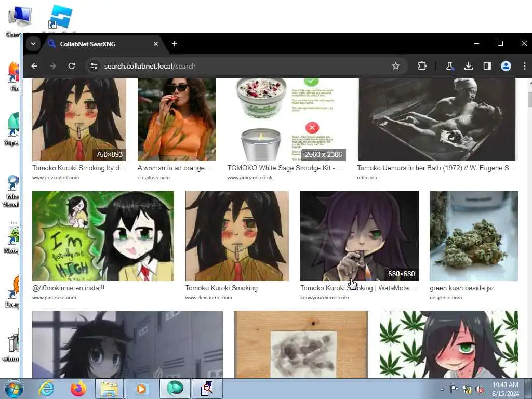Open the White Sage Smudge Kit image
Screen dimensions: 532x399
[287, 119]
